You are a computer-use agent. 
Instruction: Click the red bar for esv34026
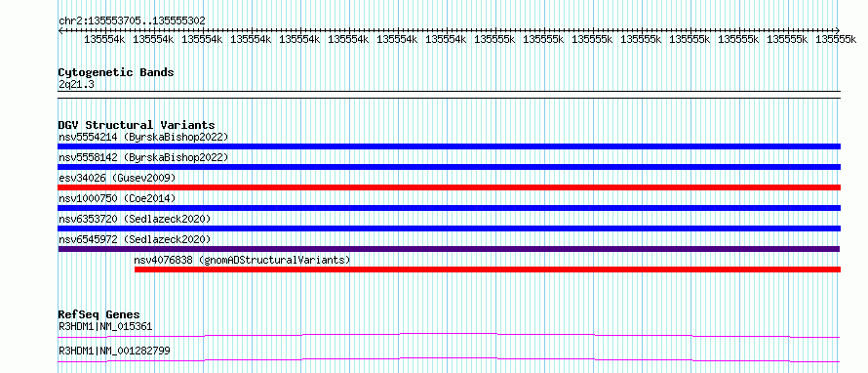pos(449,187)
